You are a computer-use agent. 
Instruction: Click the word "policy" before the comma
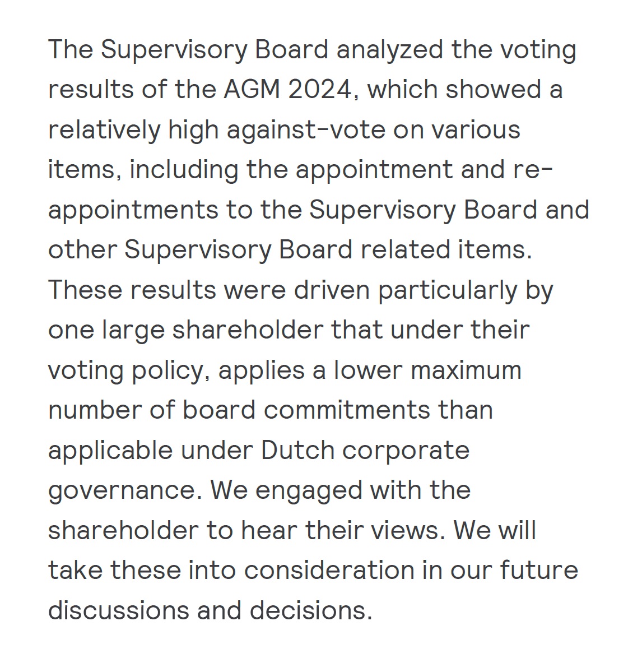(168, 370)
